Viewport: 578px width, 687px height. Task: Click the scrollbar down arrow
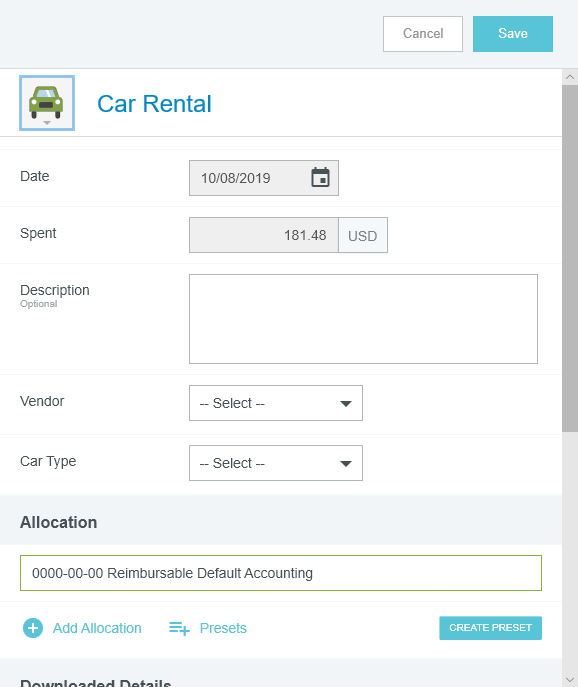[x=570, y=680]
